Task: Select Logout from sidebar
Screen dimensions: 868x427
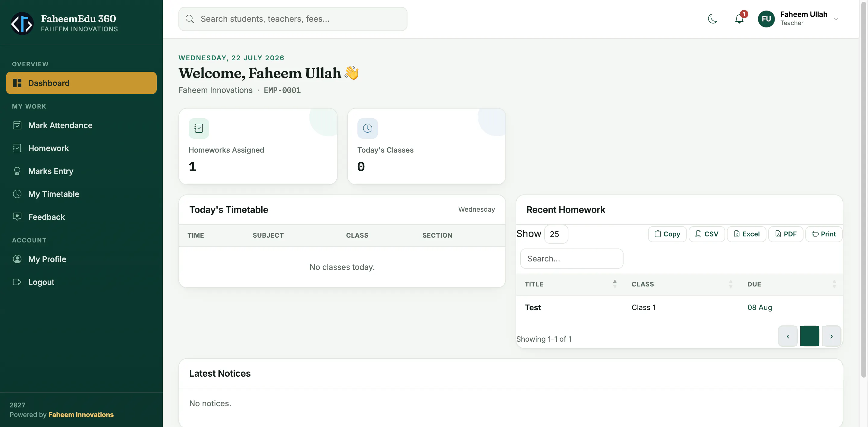Action: (x=81, y=282)
